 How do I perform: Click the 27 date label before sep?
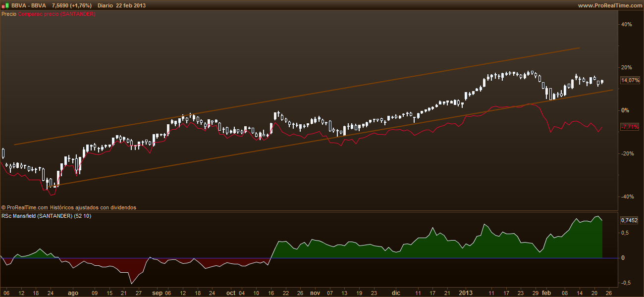(x=138, y=293)
